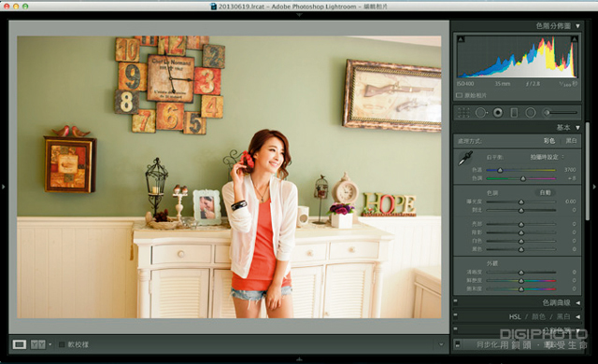598x364 pixels.
Task: Open the toolbar content dropdown arrow
Action: (441, 344)
